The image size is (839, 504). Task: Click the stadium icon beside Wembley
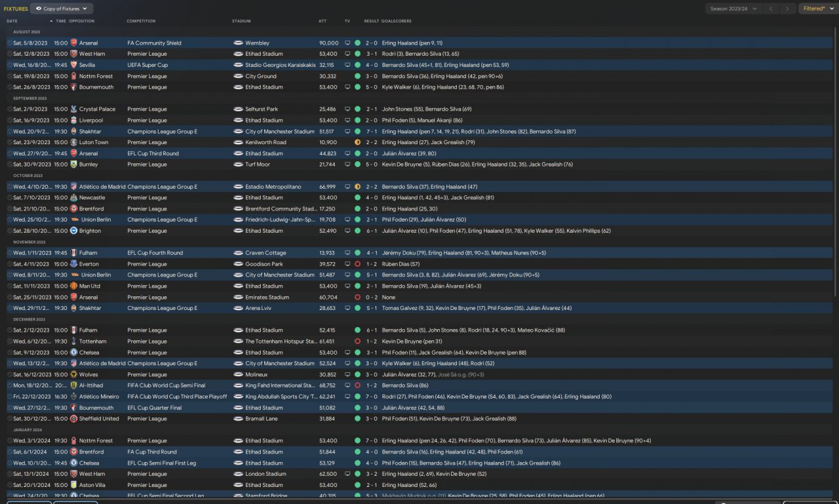238,43
